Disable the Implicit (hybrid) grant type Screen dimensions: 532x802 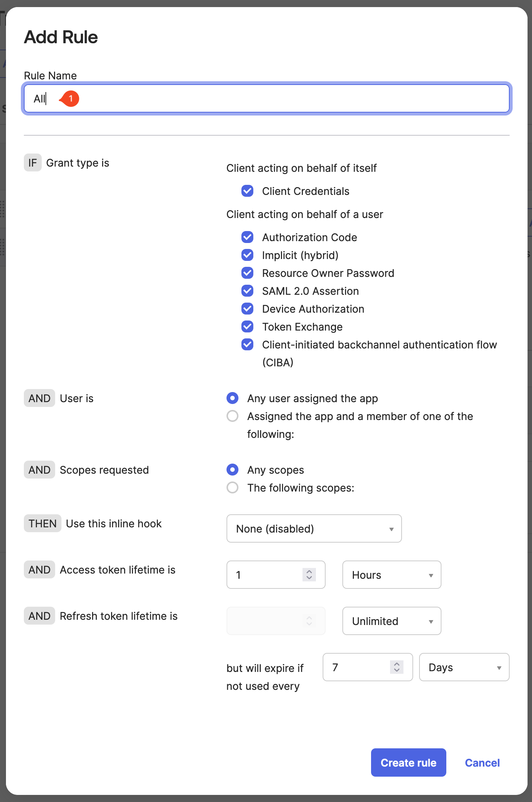(x=247, y=255)
